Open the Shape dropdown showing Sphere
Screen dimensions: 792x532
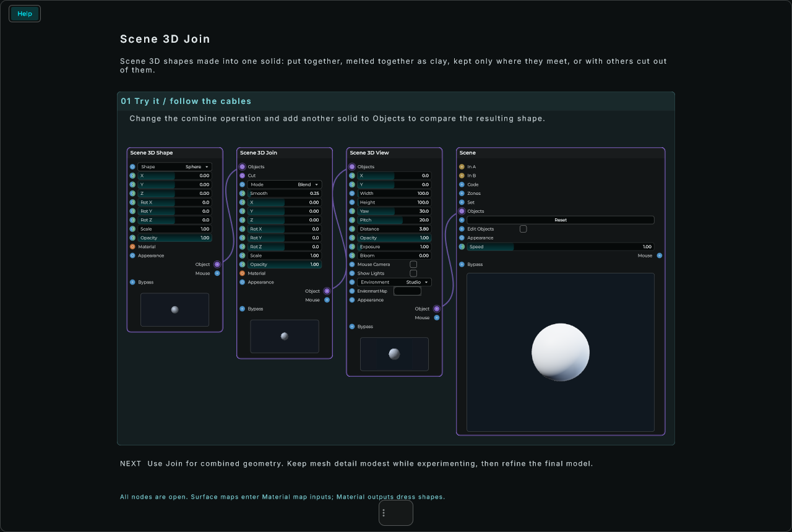click(x=174, y=167)
